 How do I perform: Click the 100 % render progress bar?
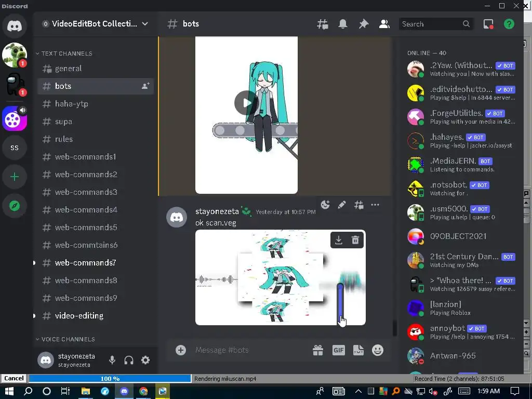110,379
